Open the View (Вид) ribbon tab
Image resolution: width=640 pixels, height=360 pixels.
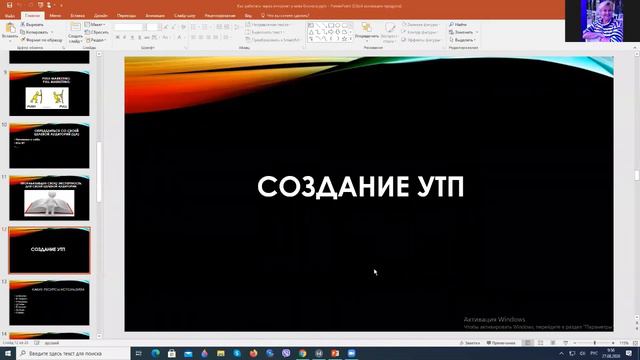pos(248,16)
